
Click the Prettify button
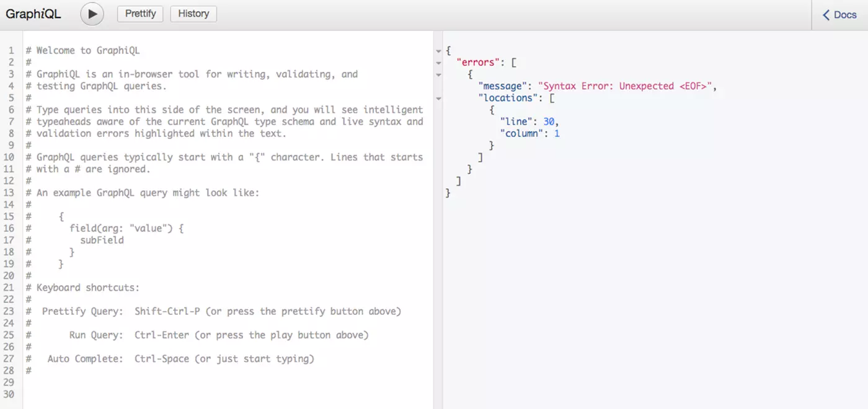(140, 14)
